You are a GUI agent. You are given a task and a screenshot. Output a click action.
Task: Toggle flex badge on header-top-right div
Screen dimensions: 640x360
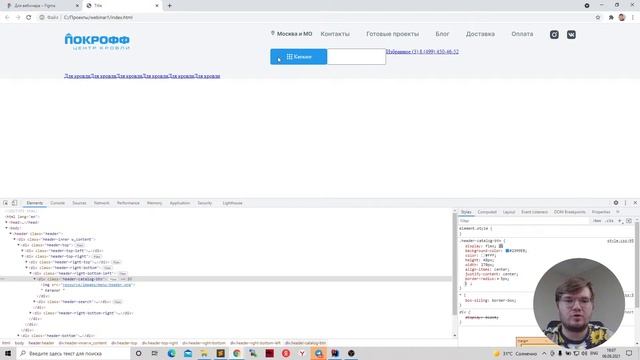point(97,257)
